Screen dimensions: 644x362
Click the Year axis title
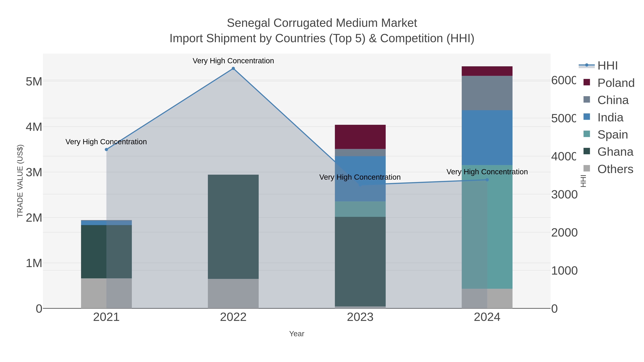pyautogui.click(x=297, y=334)
